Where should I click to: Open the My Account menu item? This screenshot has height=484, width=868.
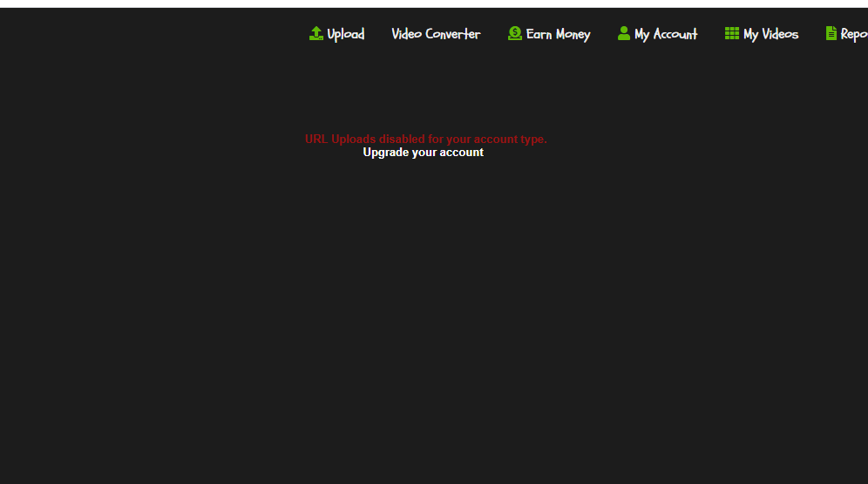[x=657, y=34]
